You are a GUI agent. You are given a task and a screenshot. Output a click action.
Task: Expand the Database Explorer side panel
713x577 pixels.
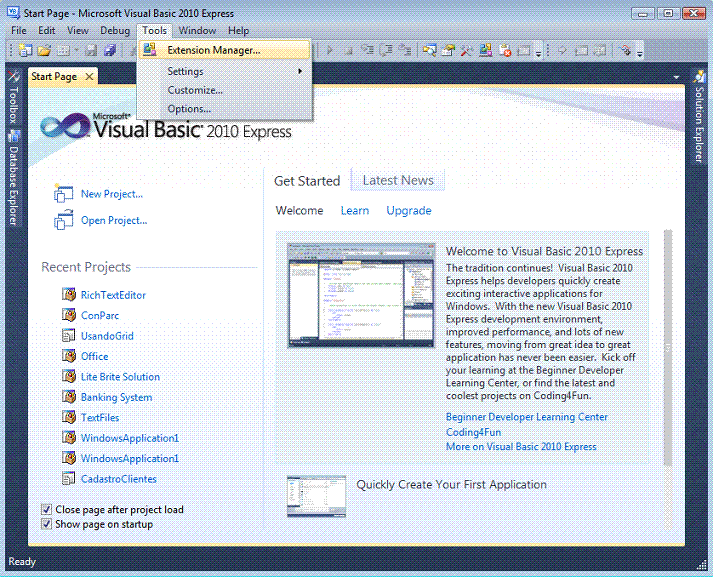pyautogui.click(x=13, y=179)
